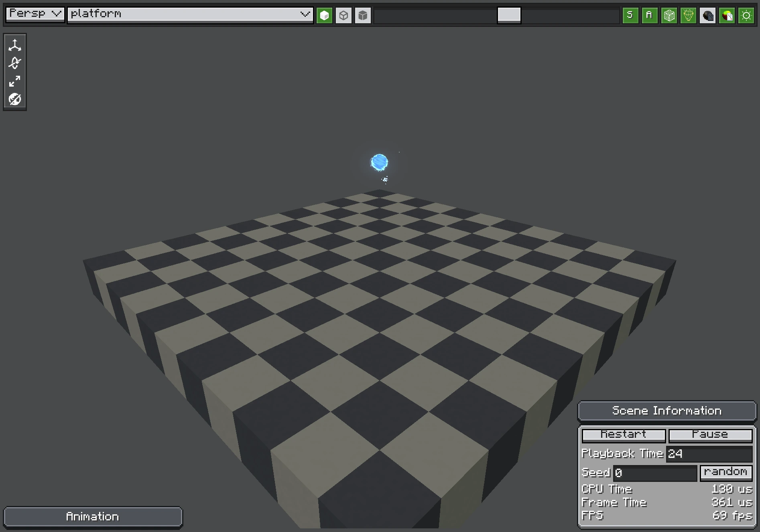Switch to wireframe cube render mode
The image size is (760, 532).
343,16
